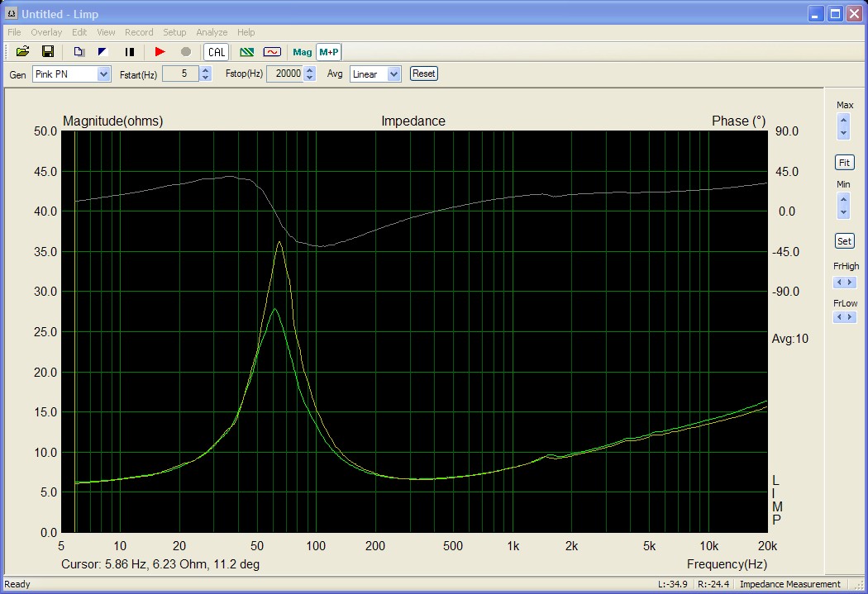Click the "Impedance Measurement" status bar text
The height and width of the screenshot is (594, 868).
click(790, 584)
